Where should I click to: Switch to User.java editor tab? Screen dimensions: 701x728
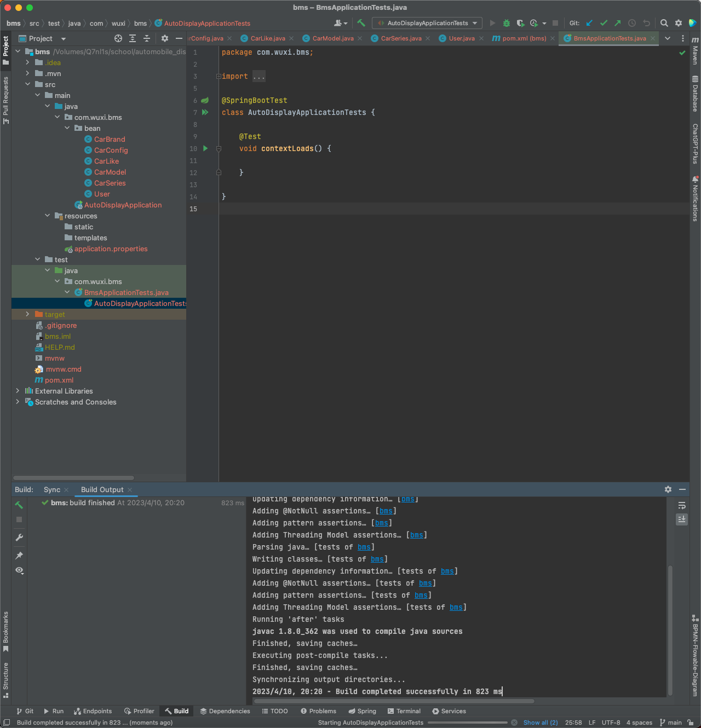462,38
